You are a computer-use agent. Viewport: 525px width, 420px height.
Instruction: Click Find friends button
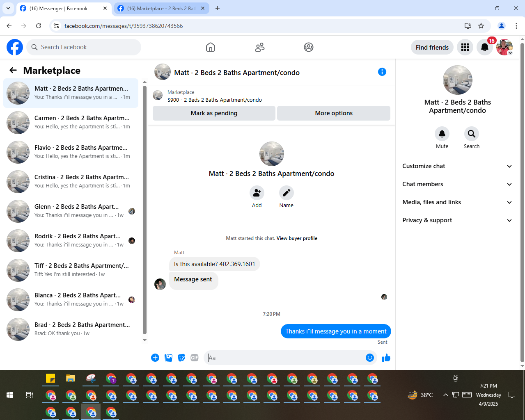(x=432, y=47)
